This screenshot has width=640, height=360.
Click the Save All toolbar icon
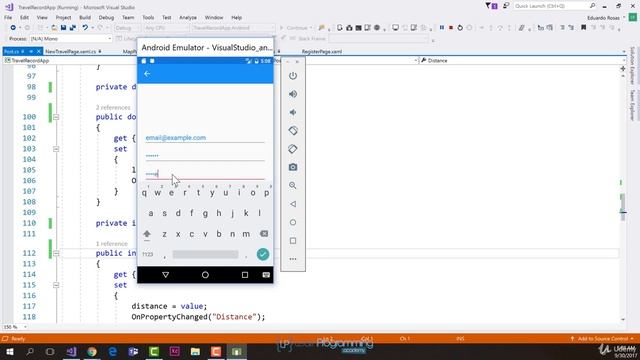[x=73, y=28]
